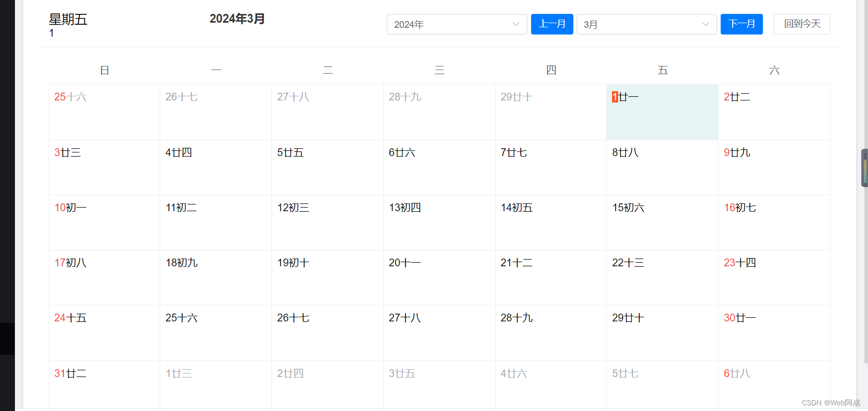Image resolution: width=868 pixels, height=411 pixels.
Task: Click the 2024年3月 calendar title
Action: tap(237, 19)
